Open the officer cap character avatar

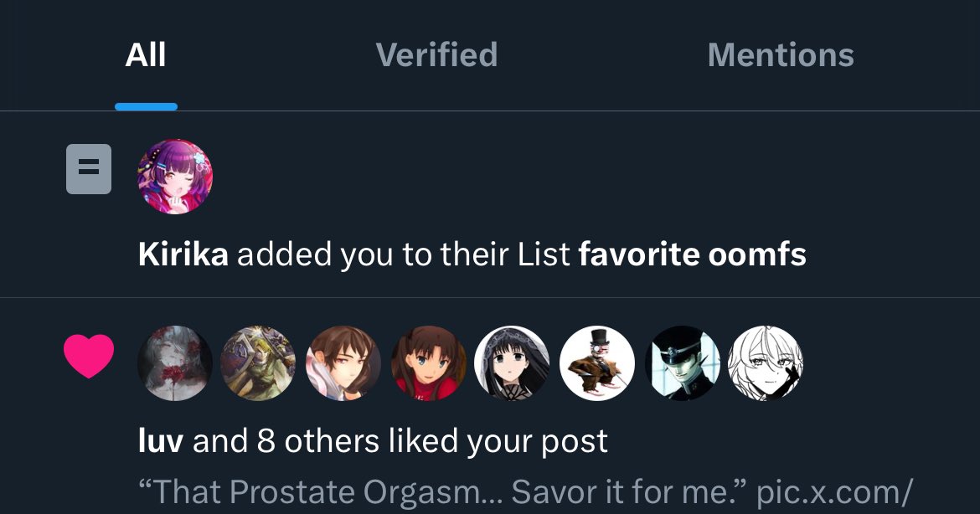coord(682,362)
